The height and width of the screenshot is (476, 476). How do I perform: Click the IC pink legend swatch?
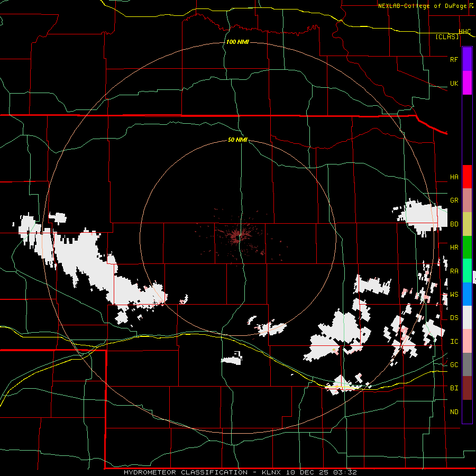tap(467, 341)
